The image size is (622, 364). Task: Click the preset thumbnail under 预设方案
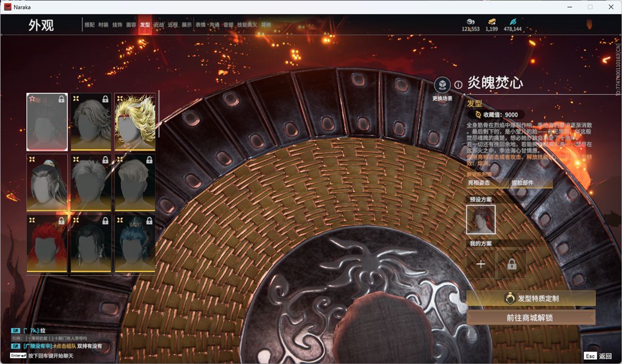(x=481, y=219)
